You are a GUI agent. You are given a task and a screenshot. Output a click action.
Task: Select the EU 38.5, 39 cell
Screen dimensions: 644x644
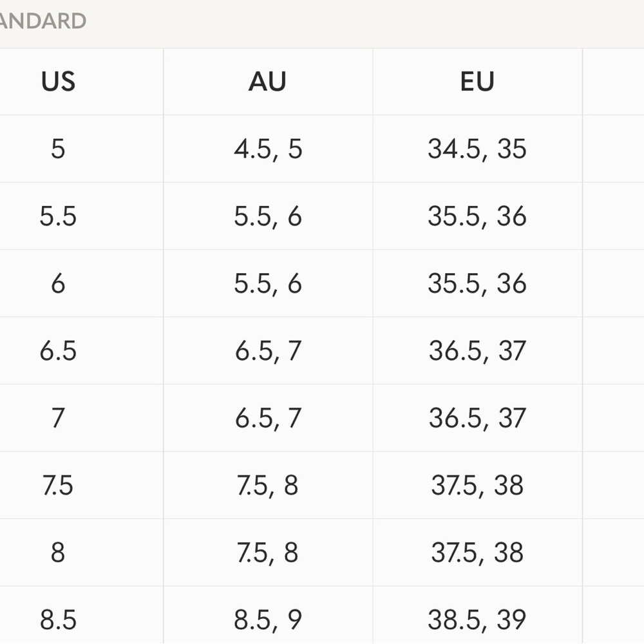(477, 620)
